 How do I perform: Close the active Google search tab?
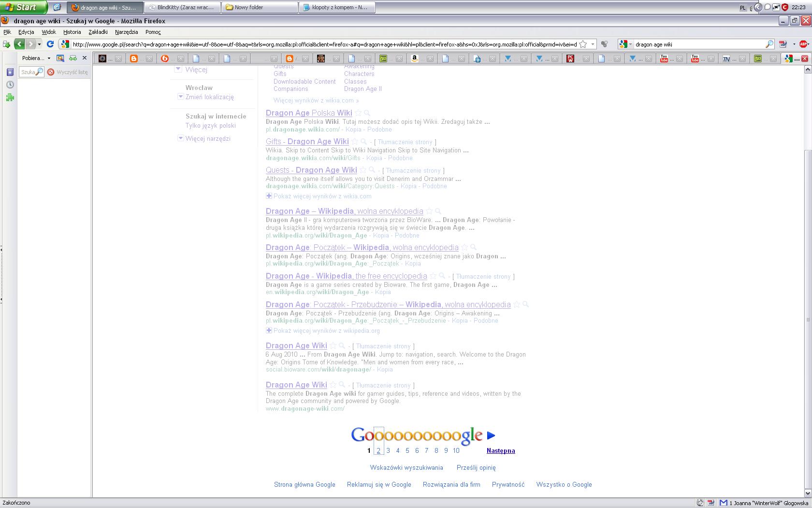805,59
